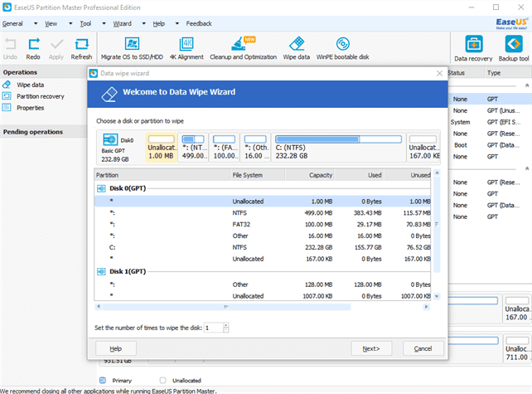This screenshot has width=532, height=394.
Task: Click the Redo toolbar icon
Action: point(33,44)
